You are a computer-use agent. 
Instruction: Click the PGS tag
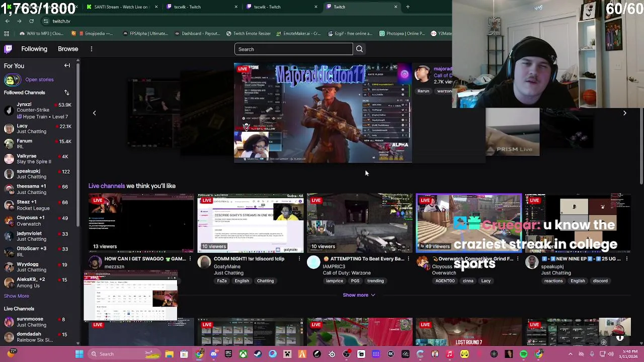355,281
